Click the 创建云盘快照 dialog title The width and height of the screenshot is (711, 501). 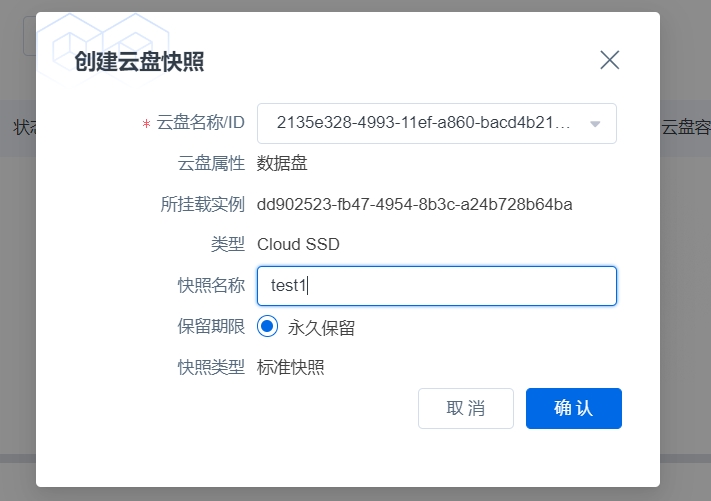(x=139, y=62)
